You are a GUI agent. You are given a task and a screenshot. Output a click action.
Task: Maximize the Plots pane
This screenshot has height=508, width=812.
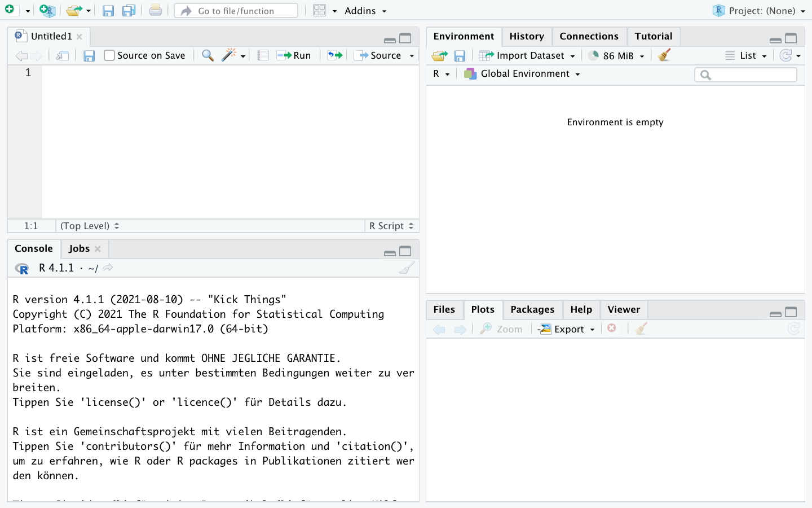tap(791, 312)
